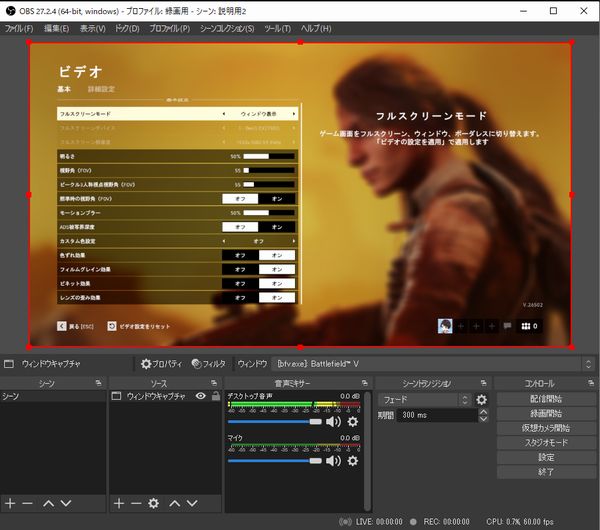Open the 編集(E) menu
The height and width of the screenshot is (530, 600).
pyautogui.click(x=57, y=29)
